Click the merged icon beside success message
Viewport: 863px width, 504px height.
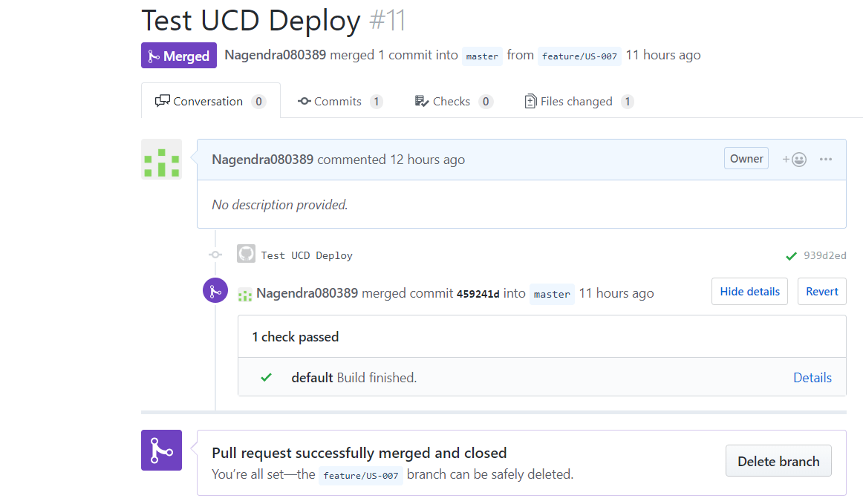(x=161, y=450)
